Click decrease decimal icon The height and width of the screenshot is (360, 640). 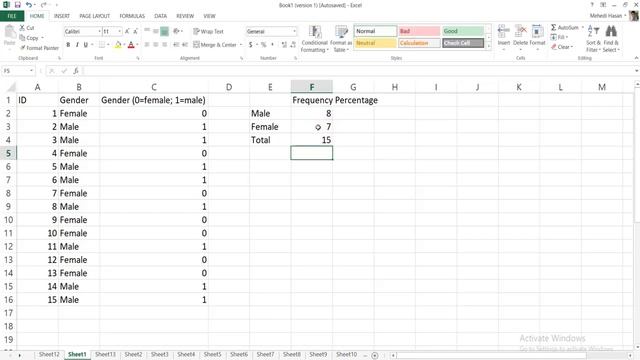293,44
